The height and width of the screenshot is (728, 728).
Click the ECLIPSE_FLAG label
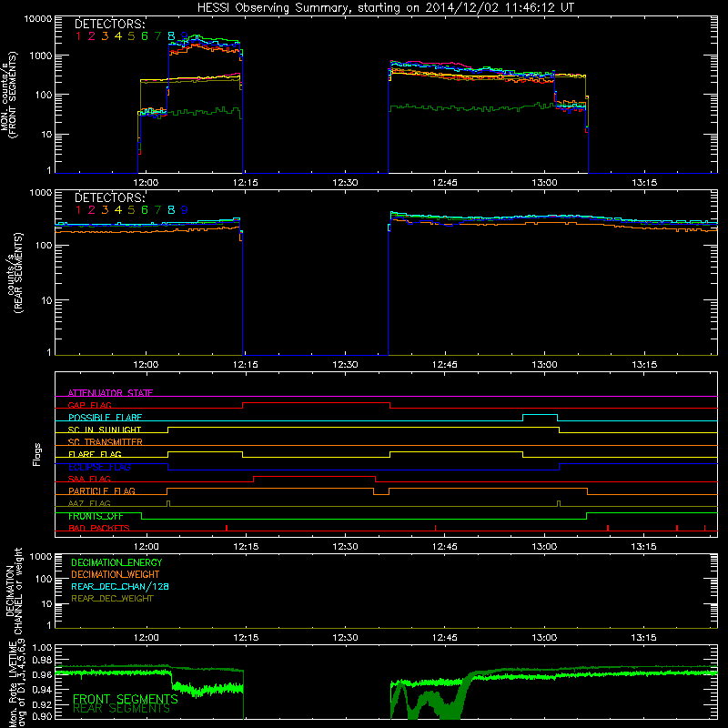point(99,467)
